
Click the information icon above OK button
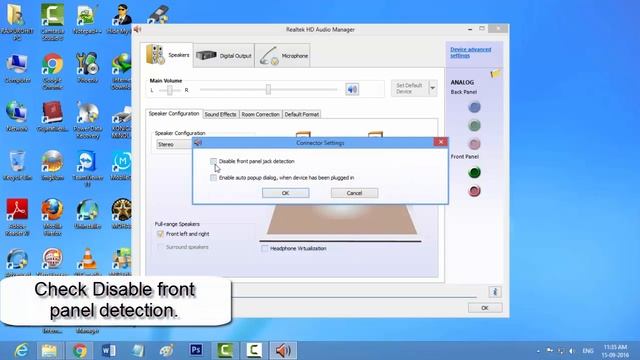point(495,292)
